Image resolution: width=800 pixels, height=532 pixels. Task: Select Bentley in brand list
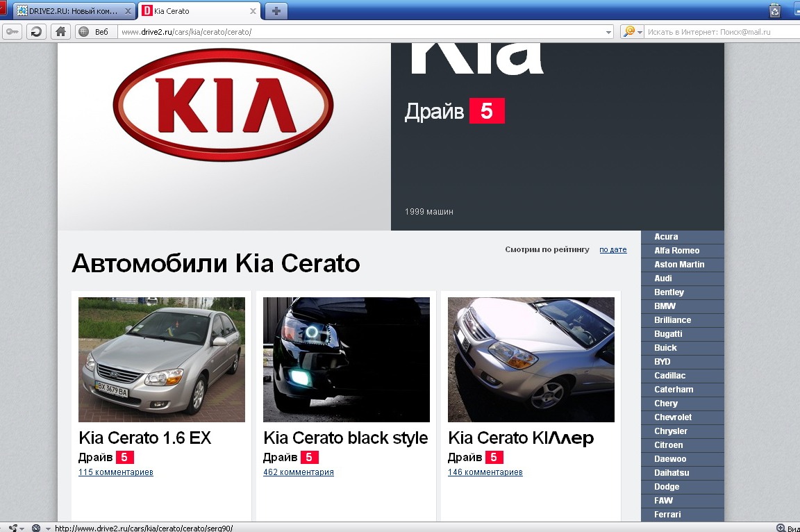pyautogui.click(x=682, y=292)
